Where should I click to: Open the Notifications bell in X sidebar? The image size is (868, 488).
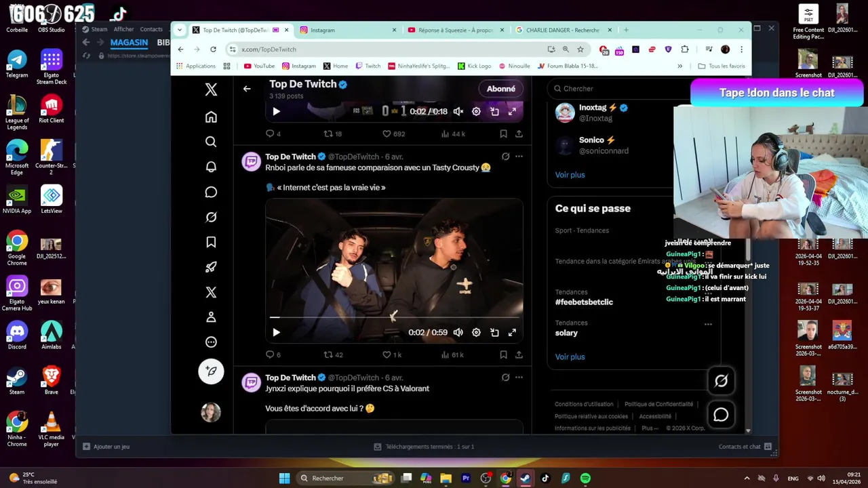pos(211,167)
